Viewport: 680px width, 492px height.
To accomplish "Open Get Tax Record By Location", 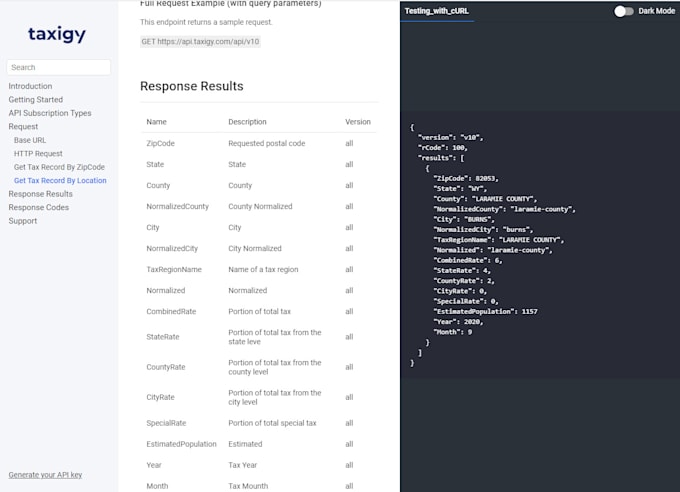I will tap(60, 181).
